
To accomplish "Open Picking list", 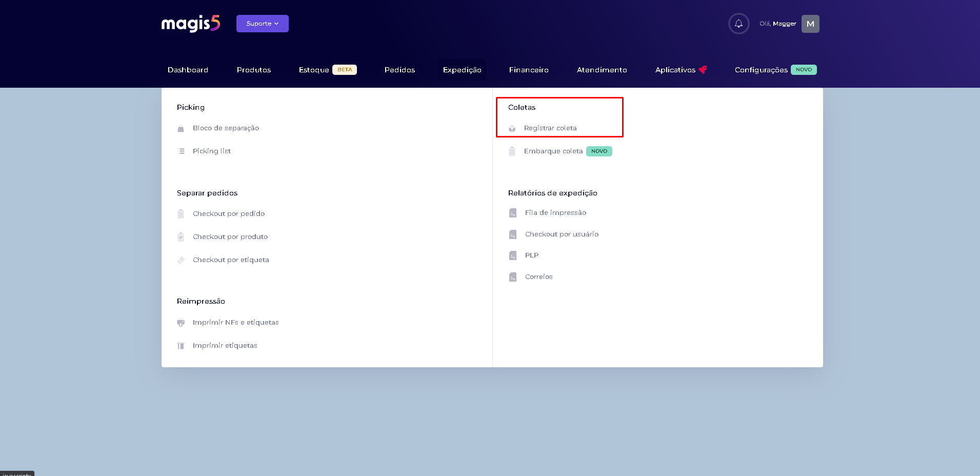I will click(x=212, y=151).
